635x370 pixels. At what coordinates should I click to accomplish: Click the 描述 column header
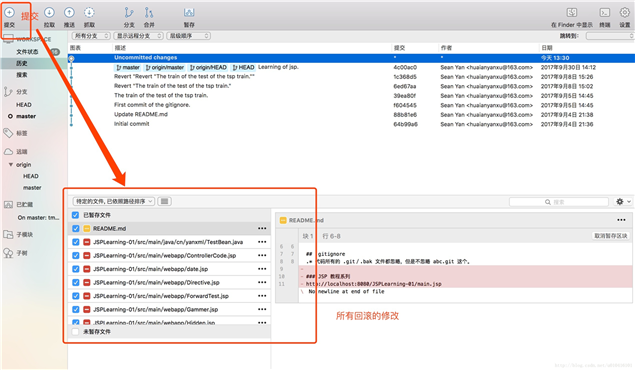coord(120,48)
